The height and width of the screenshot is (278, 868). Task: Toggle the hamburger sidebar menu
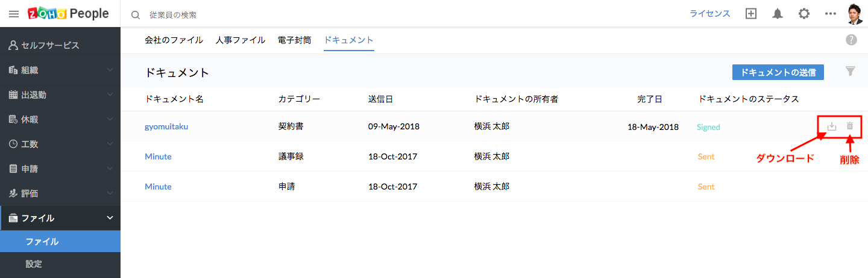pos(14,14)
